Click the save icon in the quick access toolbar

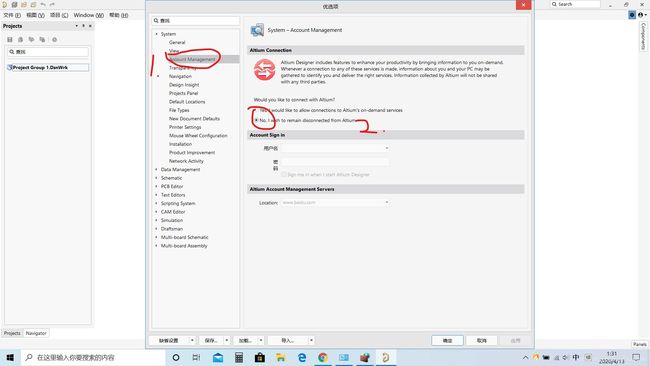[x=14, y=5]
